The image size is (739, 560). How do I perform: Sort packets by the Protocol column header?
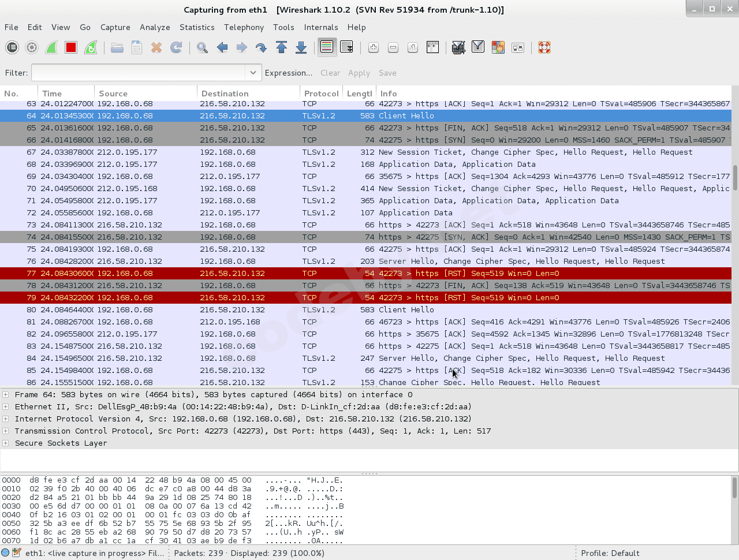coord(321,94)
